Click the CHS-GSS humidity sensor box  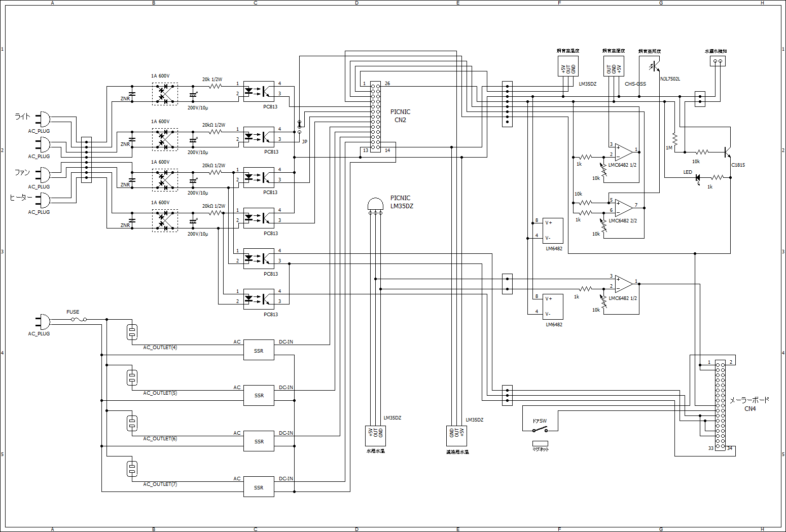coord(614,66)
